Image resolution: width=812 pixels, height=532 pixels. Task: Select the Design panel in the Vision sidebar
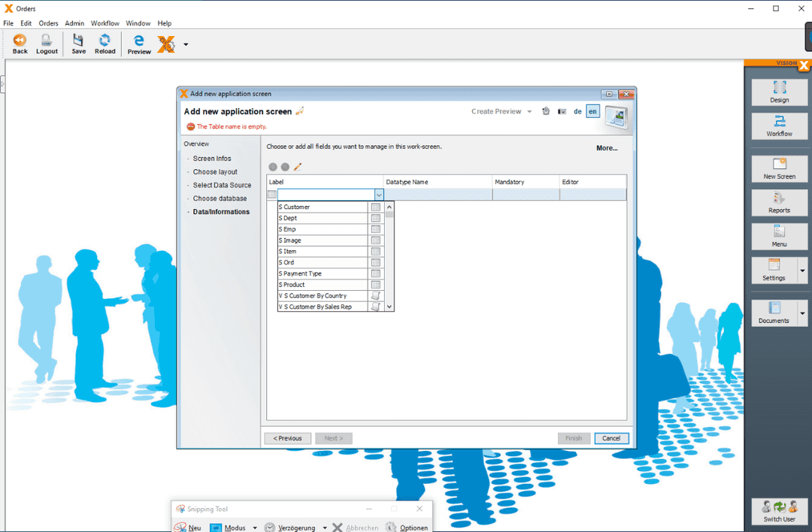click(x=779, y=92)
